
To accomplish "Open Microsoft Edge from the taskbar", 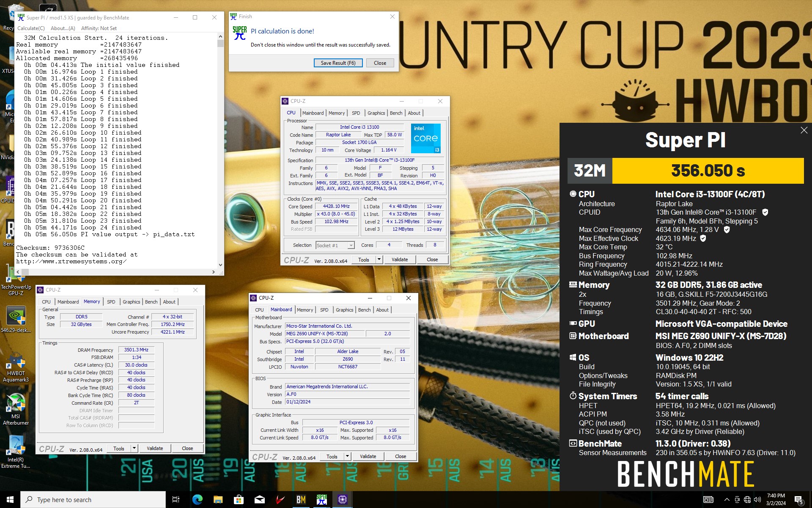I will (197, 500).
